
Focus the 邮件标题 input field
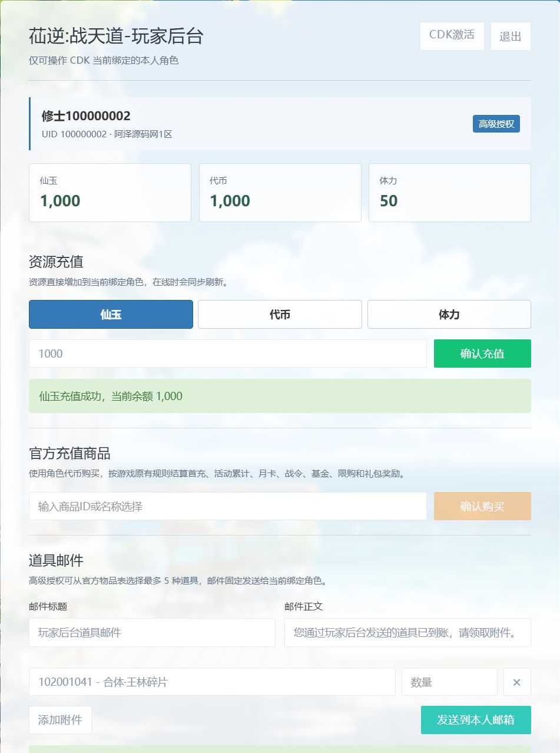[x=152, y=632]
